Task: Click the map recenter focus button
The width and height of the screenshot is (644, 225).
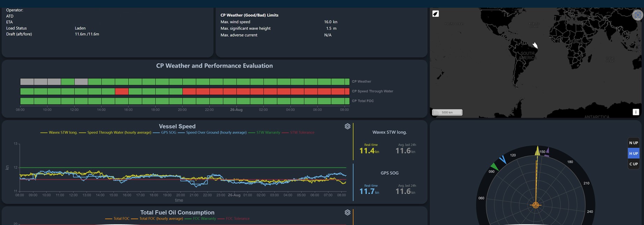Action: pyautogui.click(x=638, y=15)
